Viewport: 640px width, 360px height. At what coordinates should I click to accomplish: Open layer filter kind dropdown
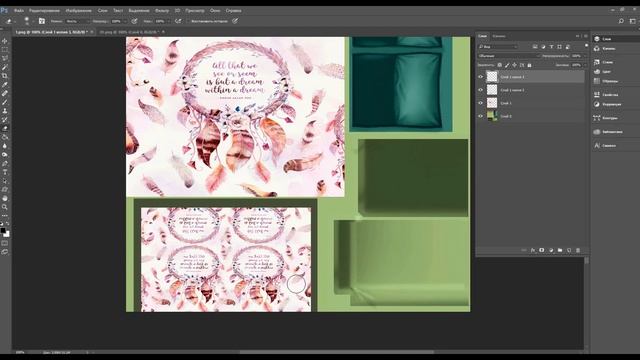(x=498, y=47)
